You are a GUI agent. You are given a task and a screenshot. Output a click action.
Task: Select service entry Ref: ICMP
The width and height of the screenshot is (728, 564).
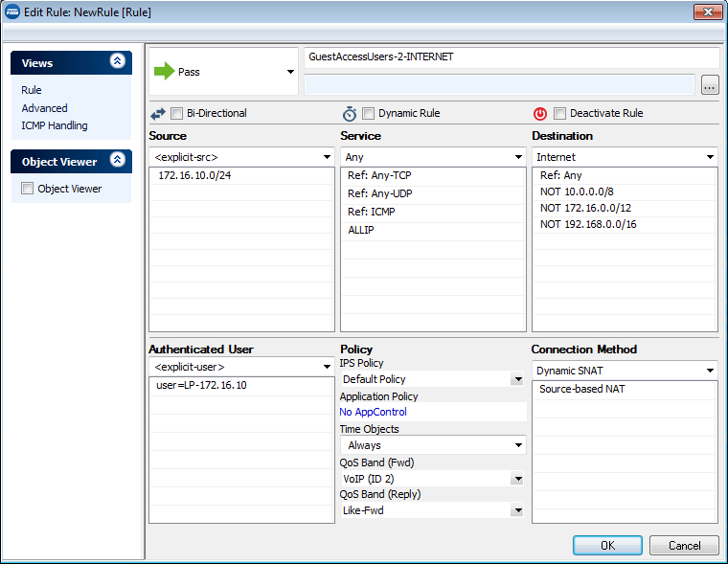433,212
